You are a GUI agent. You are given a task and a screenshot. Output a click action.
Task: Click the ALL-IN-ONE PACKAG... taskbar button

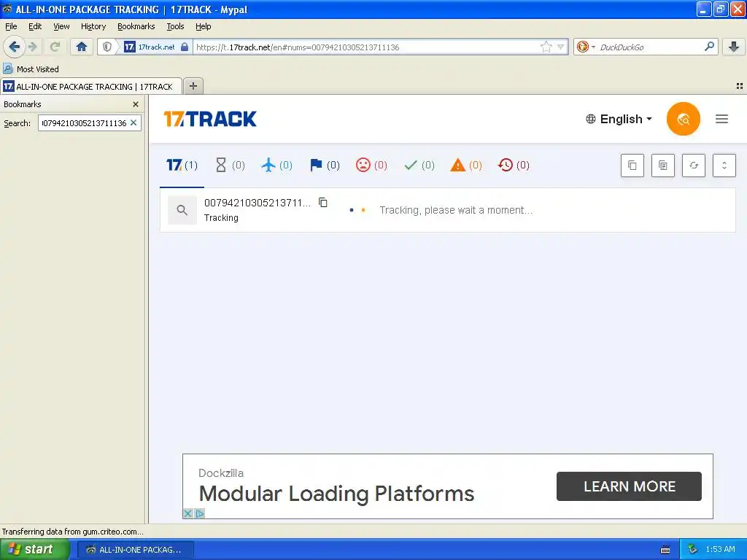(x=136, y=550)
